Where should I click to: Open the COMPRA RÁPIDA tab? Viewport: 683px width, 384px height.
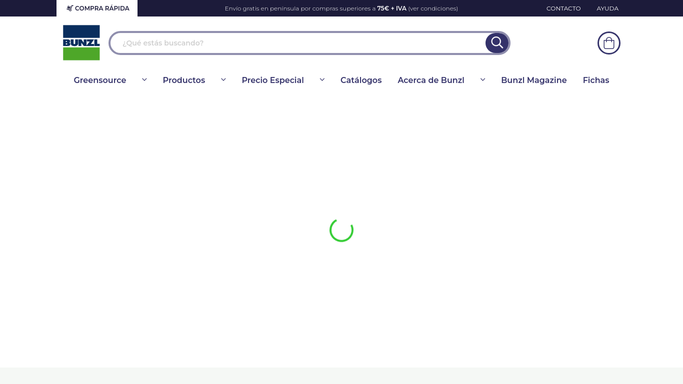tap(97, 8)
